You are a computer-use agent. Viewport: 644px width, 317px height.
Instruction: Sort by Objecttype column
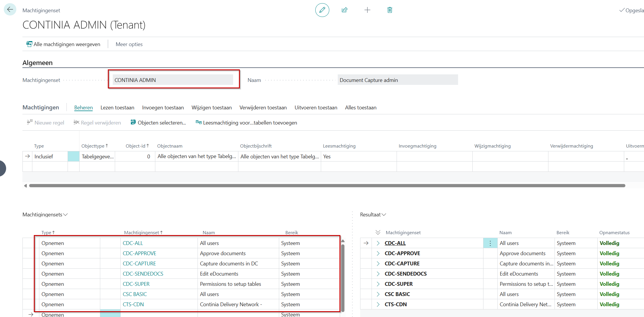click(x=95, y=146)
